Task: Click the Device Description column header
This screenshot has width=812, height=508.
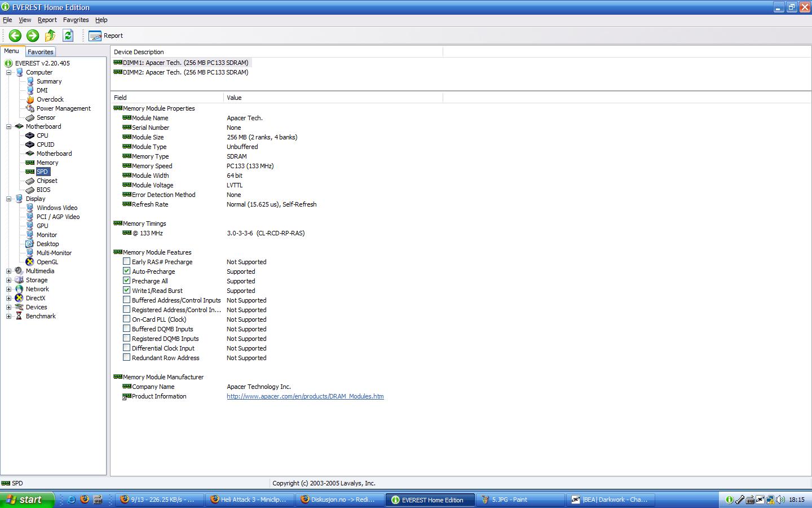Action: [x=277, y=52]
